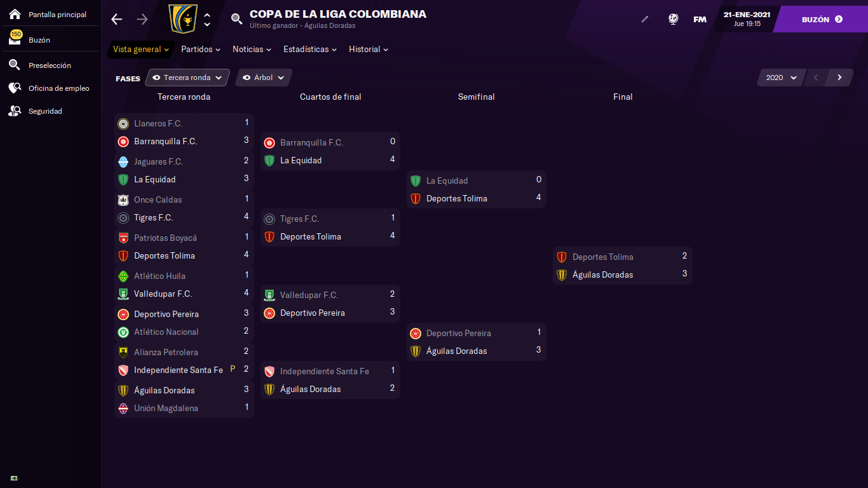Click the Copa de la Liga trophy logo

(x=184, y=19)
